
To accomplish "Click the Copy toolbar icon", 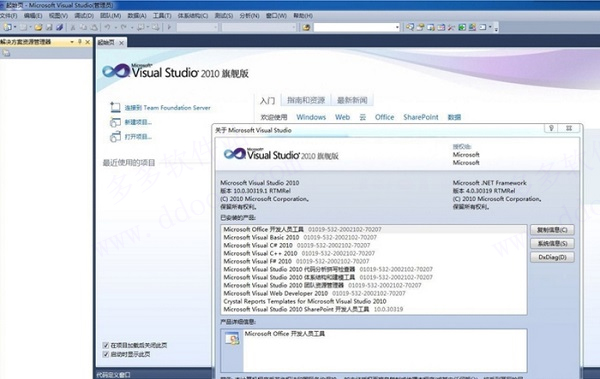I will (83, 27).
